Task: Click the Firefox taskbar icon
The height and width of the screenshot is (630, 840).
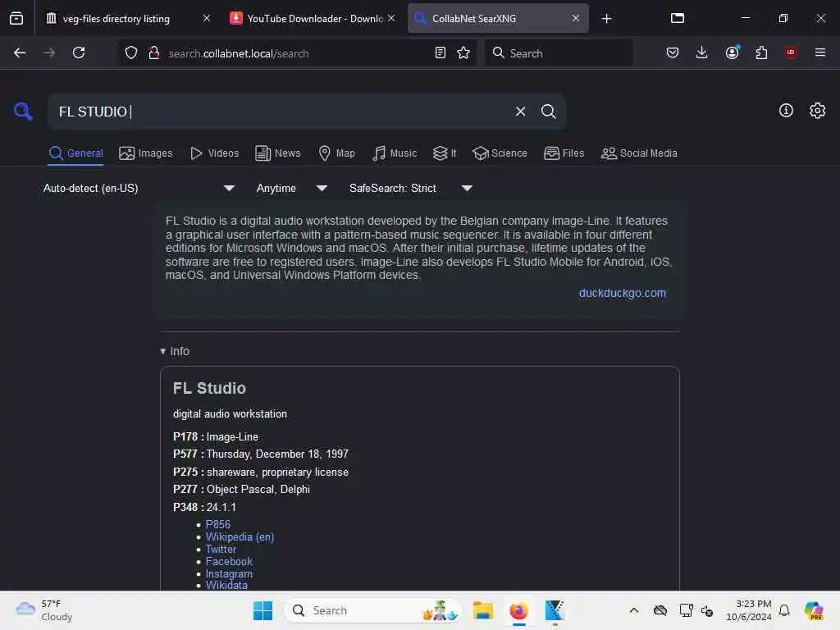Action: (518, 610)
